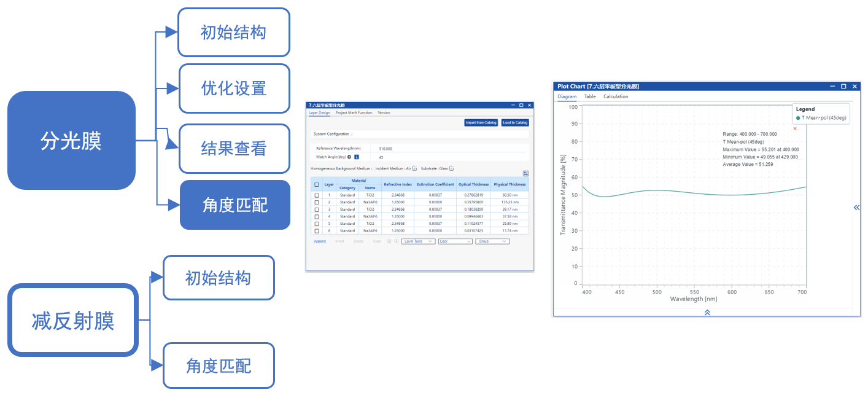Click the column settings icon above the table
This screenshot has width=868, height=395.
[x=525, y=174]
